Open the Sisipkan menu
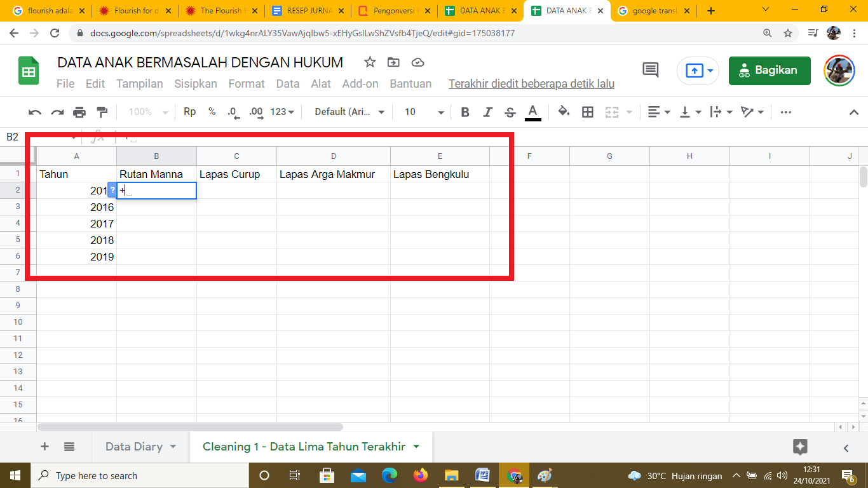Screen dimensions: 868x488 196,84
